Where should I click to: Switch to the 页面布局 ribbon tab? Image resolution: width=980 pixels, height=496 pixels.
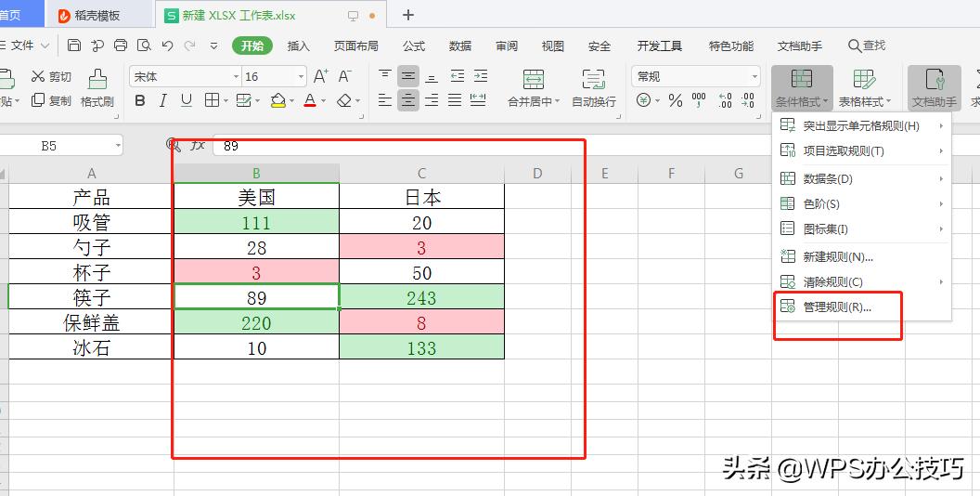pyautogui.click(x=355, y=46)
